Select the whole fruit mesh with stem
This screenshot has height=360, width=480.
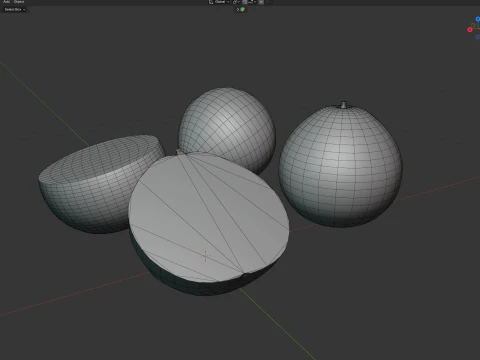pyautogui.click(x=341, y=165)
